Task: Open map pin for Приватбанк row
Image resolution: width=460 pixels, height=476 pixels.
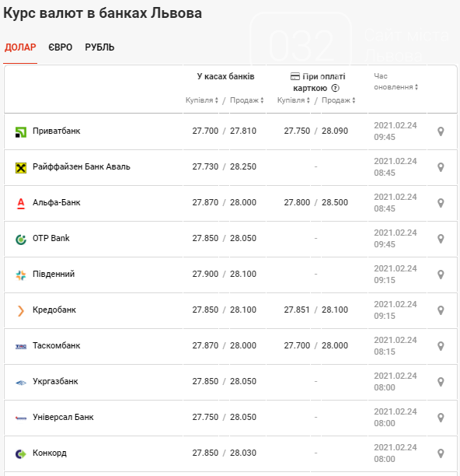Action: pos(441,131)
